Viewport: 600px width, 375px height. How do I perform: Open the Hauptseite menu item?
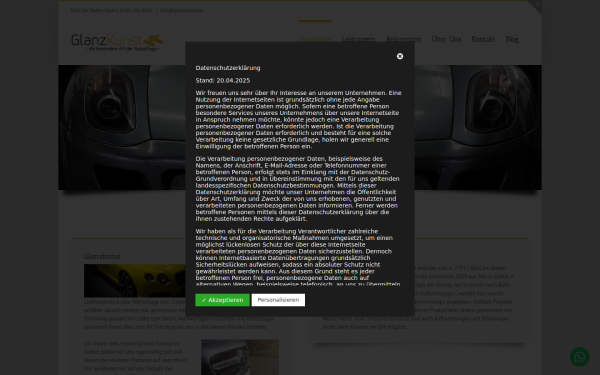tap(315, 39)
